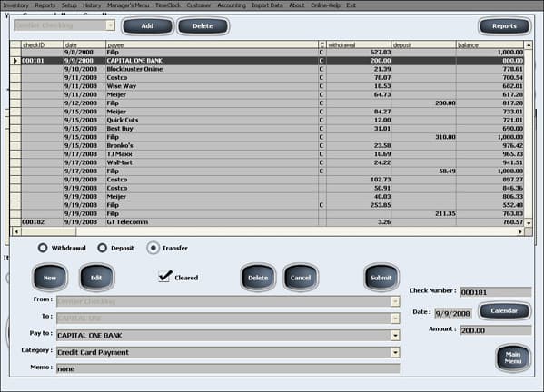Click the round New button
Viewport: 544px width, 392px height.
point(50,278)
